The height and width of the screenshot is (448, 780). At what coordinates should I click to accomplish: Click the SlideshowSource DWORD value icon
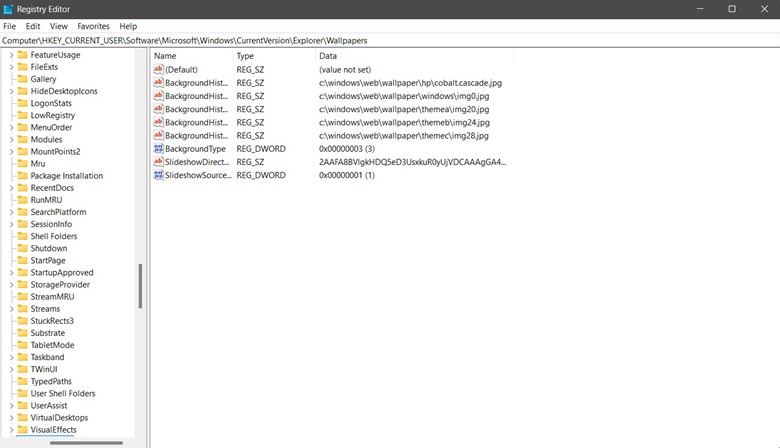coord(158,175)
